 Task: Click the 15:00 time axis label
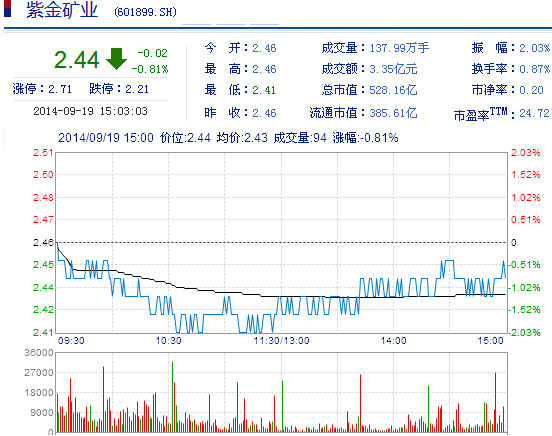(x=491, y=341)
